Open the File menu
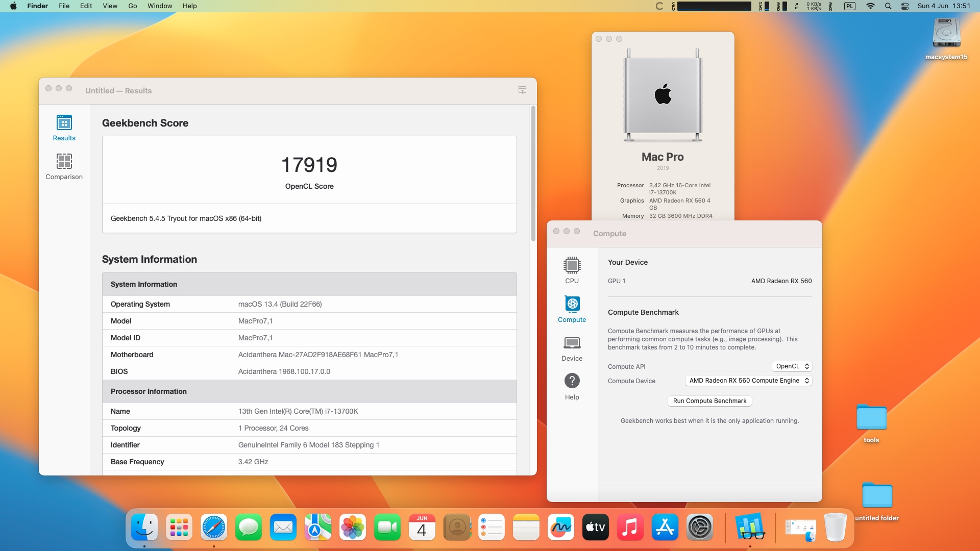Viewport: 980px width, 551px height. (x=64, y=6)
